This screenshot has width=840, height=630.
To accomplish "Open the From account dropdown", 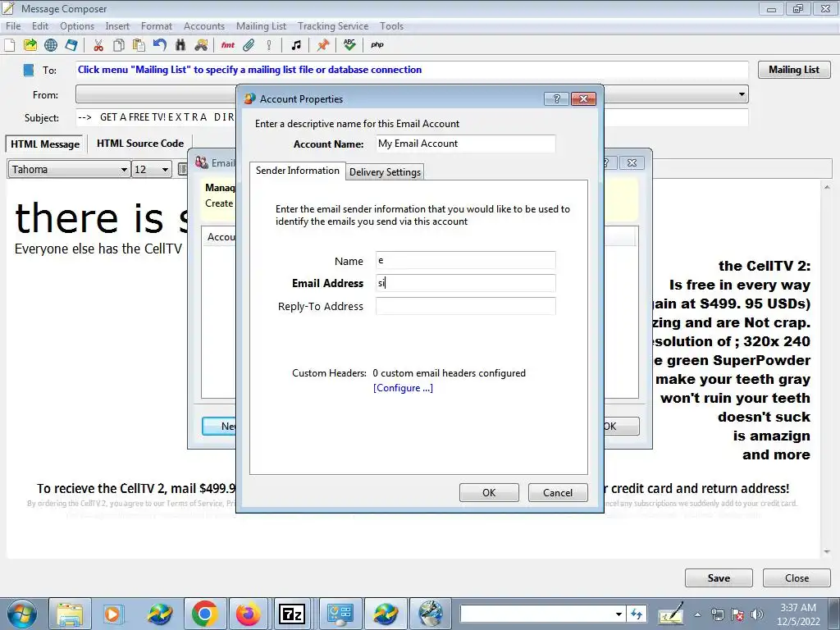I will click(x=742, y=94).
